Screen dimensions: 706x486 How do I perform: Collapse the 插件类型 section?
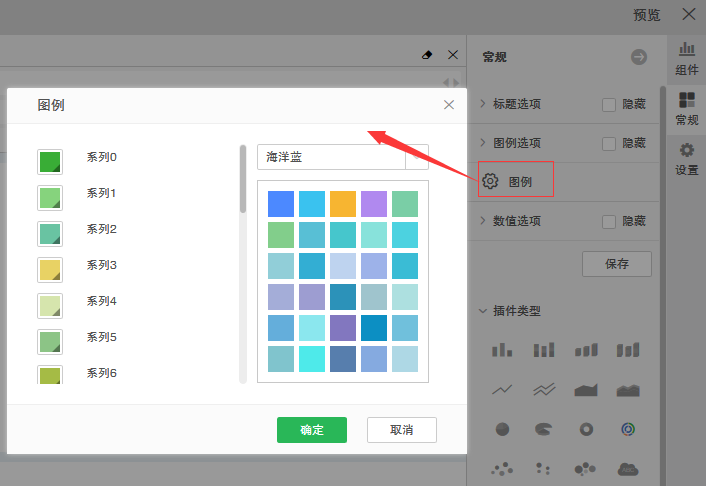tap(484, 310)
